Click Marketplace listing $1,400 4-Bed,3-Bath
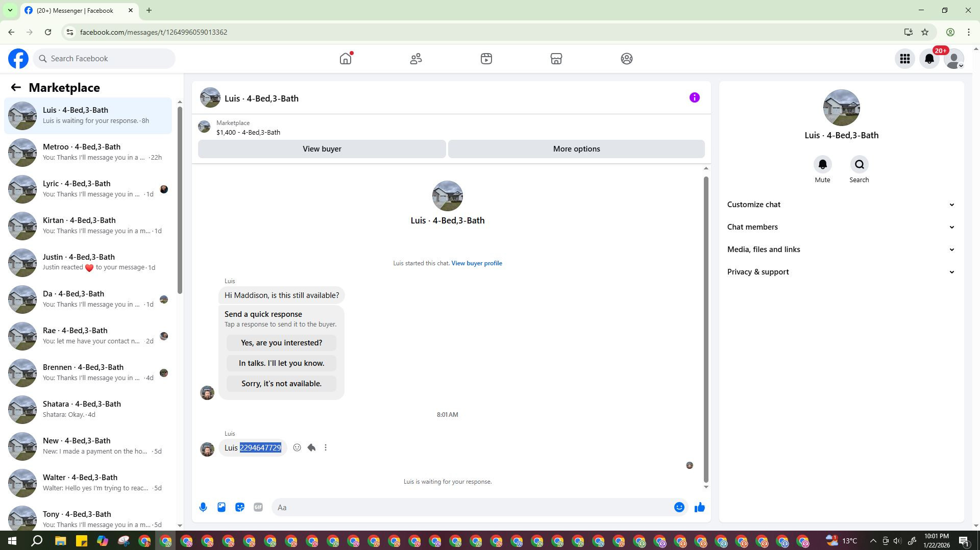This screenshot has width=980, height=550. click(248, 128)
